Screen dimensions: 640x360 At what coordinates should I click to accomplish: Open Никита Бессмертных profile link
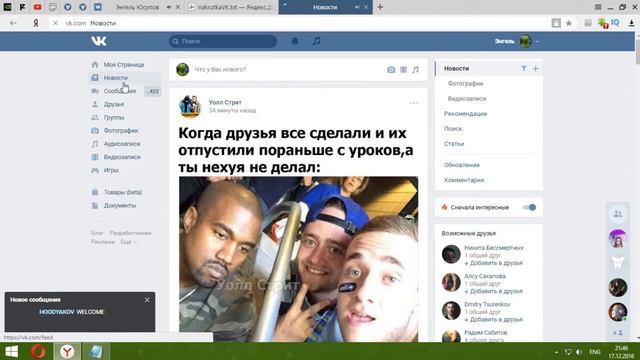(x=493, y=248)
